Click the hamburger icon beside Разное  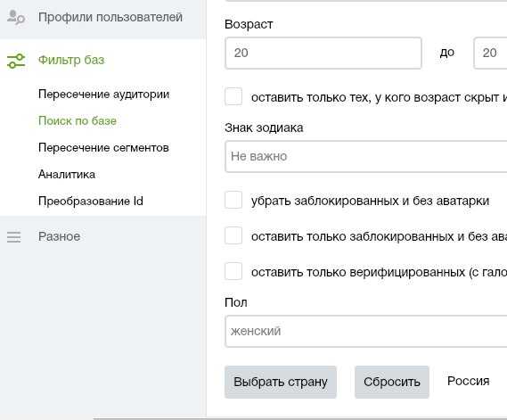14,237
